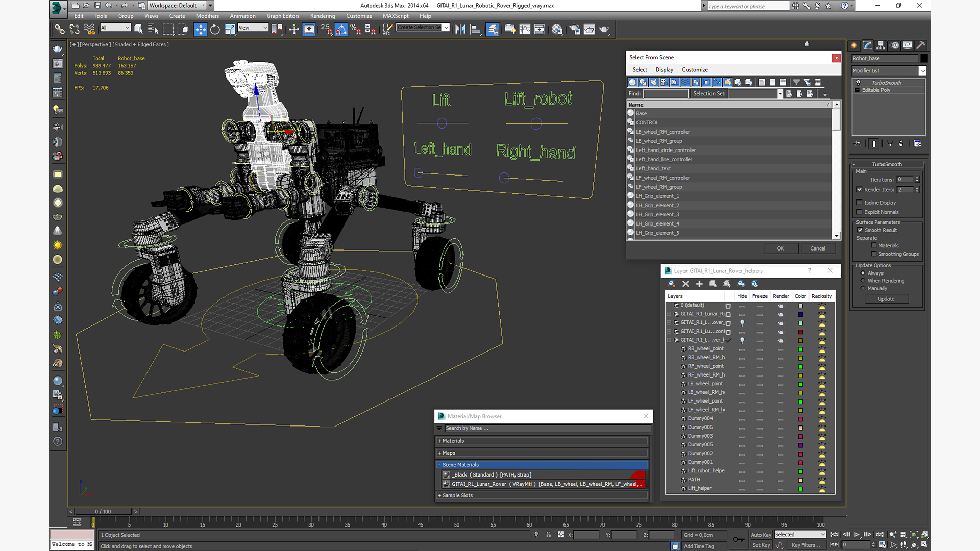Image resolution: width=980 pixels, height=551 pixels.
Task: Switch to the Hierarchy command panel tab
Action: tap(880, 45)
